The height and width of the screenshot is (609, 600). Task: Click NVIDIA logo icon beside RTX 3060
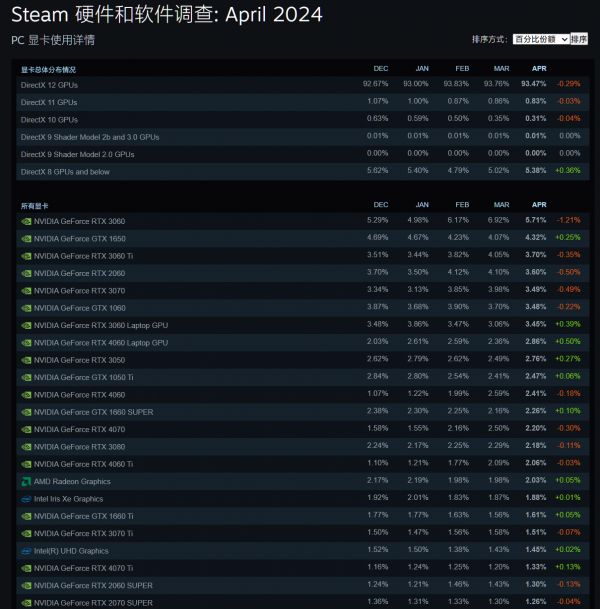tap(26, 221)
